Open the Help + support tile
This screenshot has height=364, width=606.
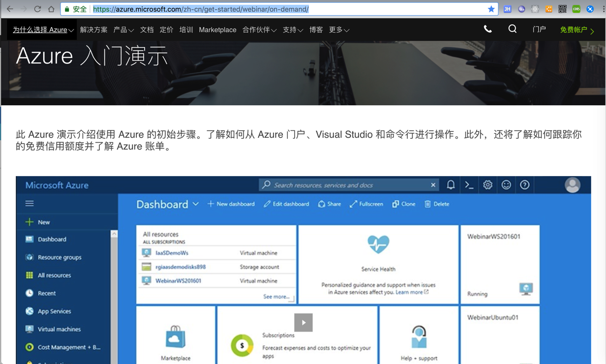[419, 335]
